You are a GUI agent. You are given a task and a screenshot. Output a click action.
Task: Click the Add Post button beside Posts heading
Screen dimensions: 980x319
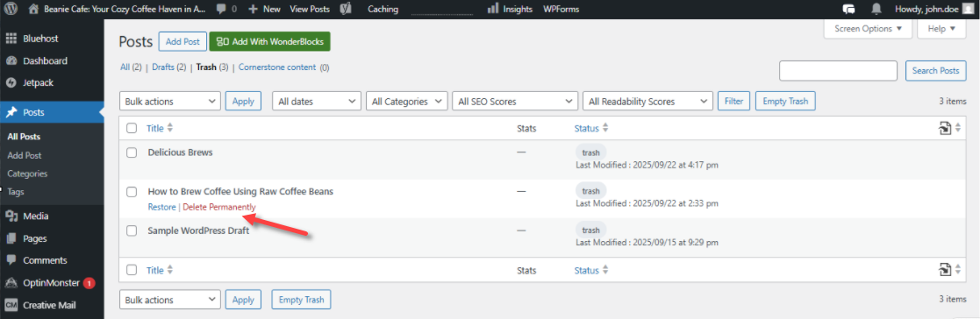click(182, 42)
